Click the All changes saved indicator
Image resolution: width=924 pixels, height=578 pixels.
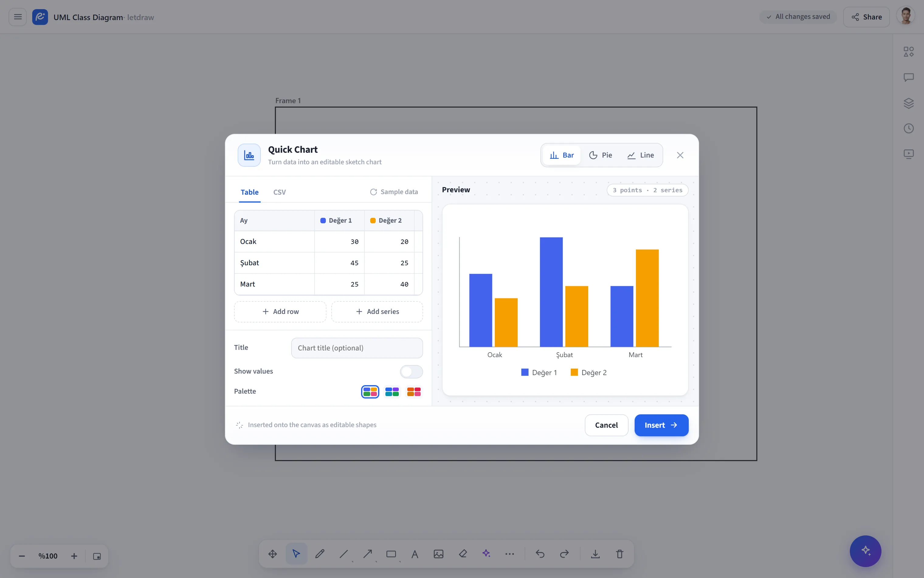798,17
